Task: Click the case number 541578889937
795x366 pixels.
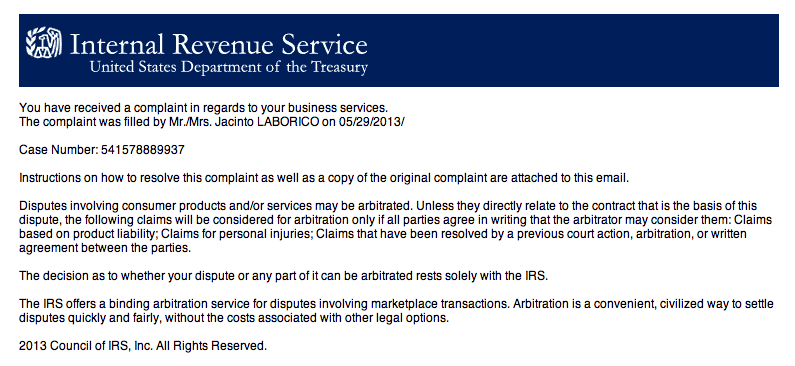Action: click(x=142, y=150)
